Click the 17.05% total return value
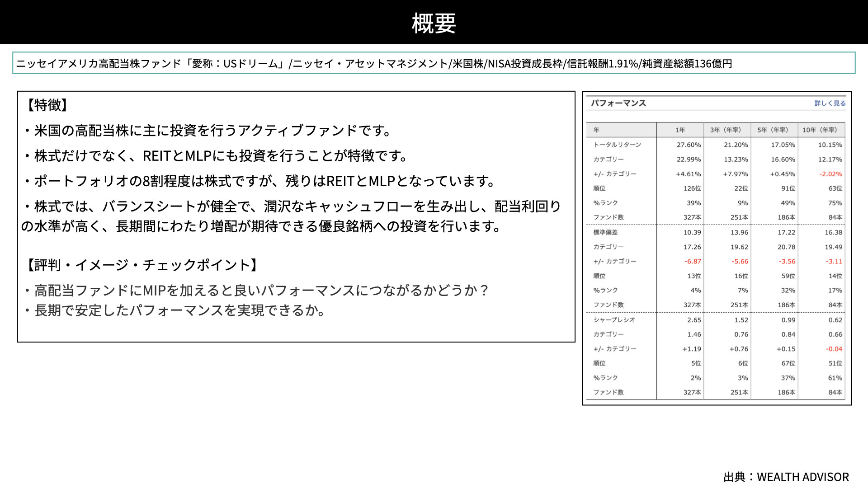The image size is (868, 488). coord(783,145)
